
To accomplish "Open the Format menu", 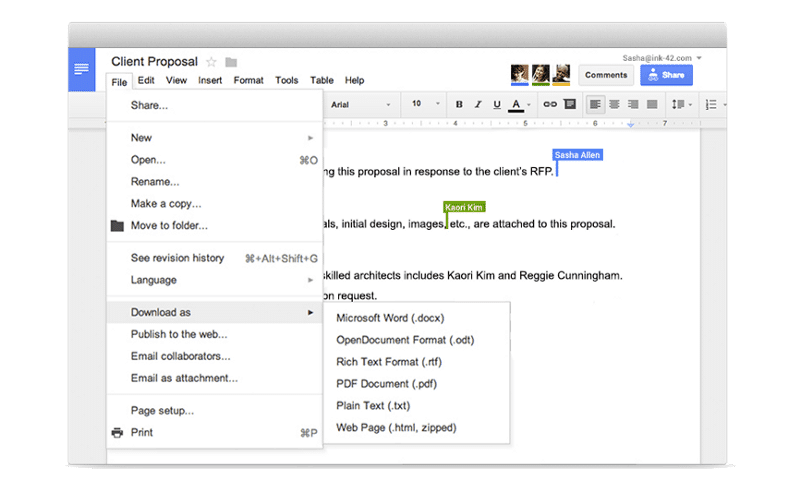I will [248, 80].
